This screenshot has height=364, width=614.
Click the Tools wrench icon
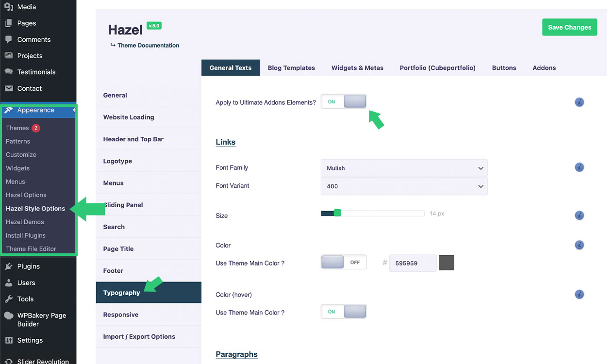[9, 299]
